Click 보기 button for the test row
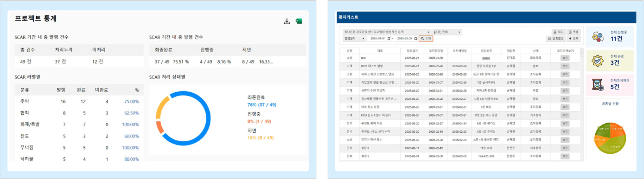The image size is (644, 179). [x=565, y=58]
